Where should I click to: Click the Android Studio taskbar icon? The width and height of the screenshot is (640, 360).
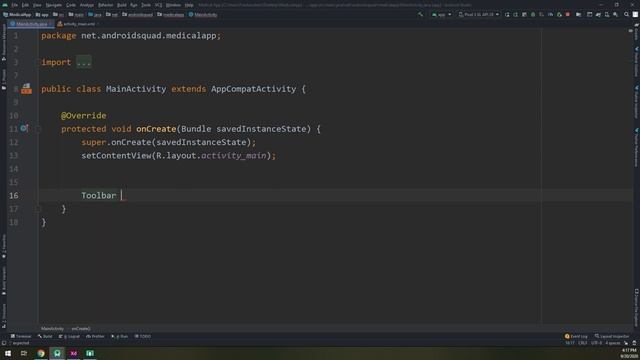[x=57, y=353]
